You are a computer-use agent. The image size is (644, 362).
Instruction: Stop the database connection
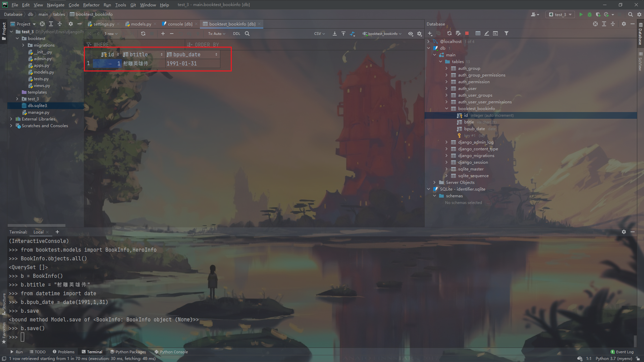point(467,33)
